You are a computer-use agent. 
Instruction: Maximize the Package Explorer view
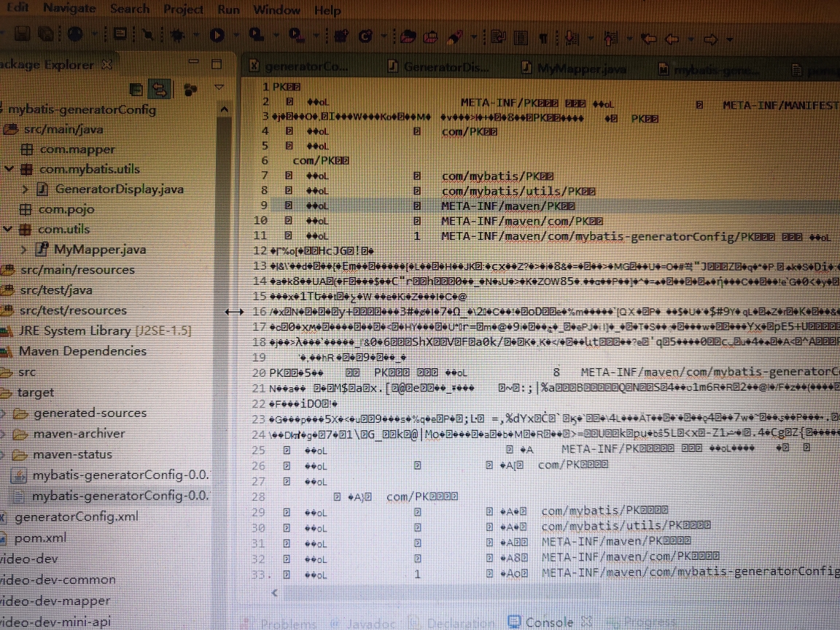coord(217,64)
